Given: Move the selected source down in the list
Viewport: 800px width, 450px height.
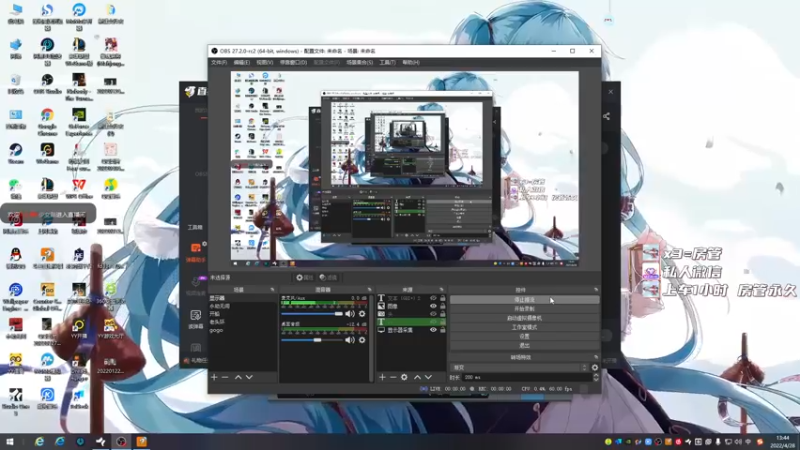Looking at the screenshot, I should 428,377.
